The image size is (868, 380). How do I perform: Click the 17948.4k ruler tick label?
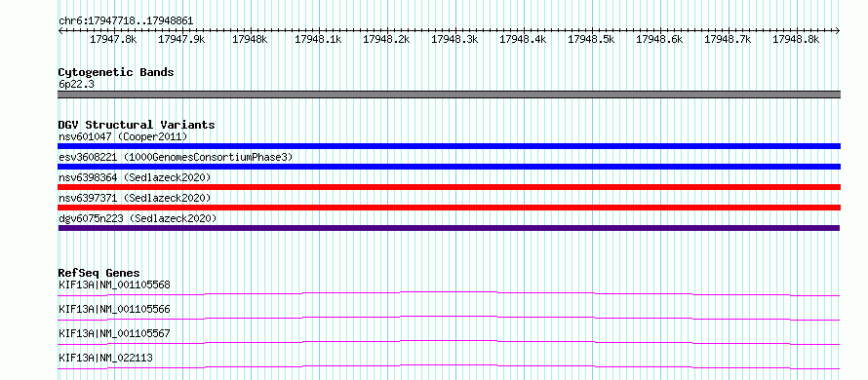[522, 39]
